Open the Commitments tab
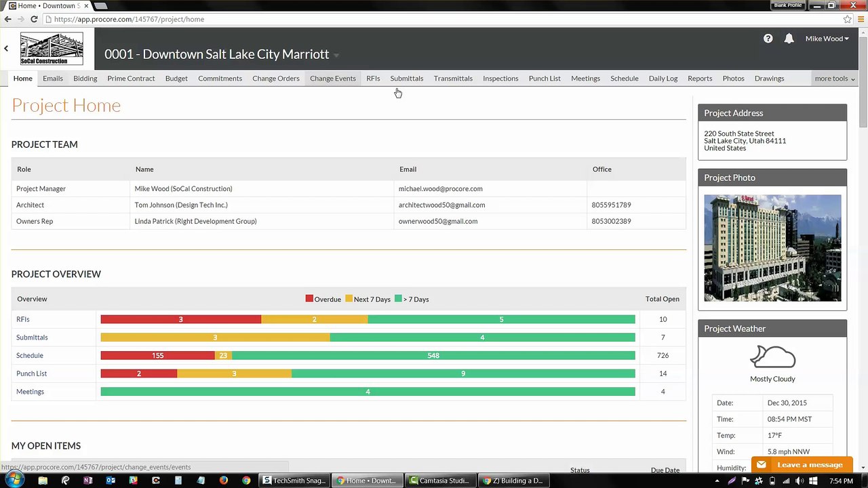 pos(220,79)
